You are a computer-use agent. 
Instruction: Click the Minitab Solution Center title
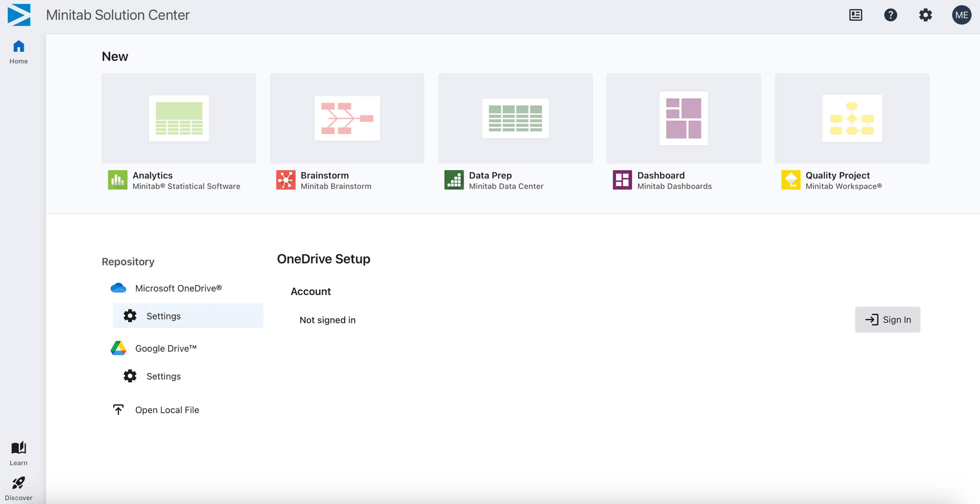point(118,15)
